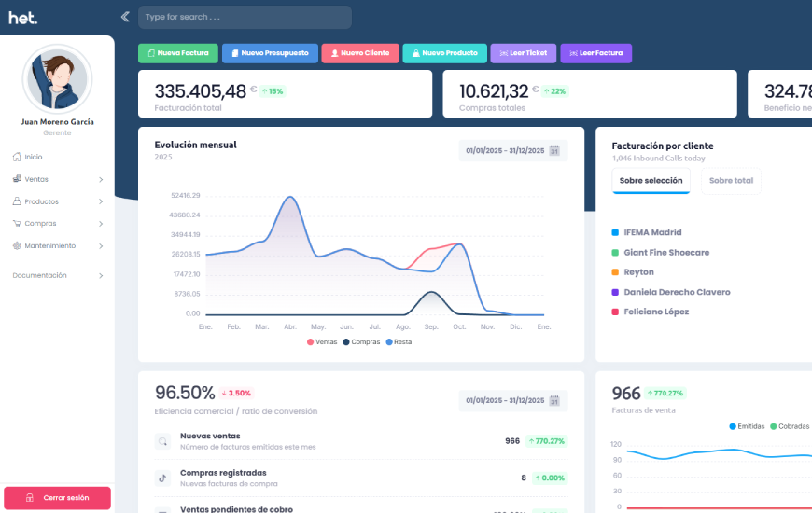Open calendar icon in Evolución mensual date range

(553, 150)
